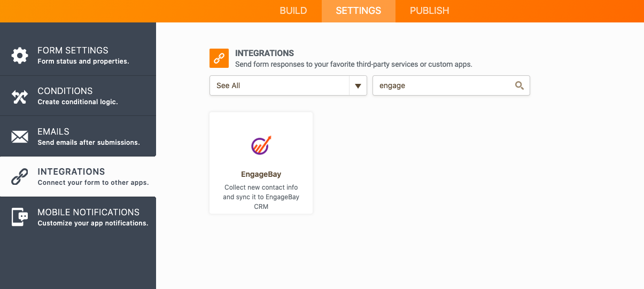Click the EngageBay logo icon
The height and width of the screenshot is (289, 644).
261,145
